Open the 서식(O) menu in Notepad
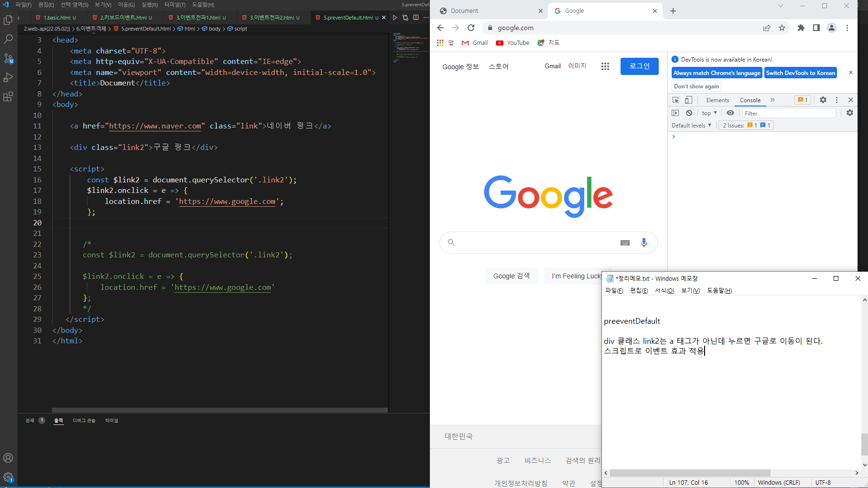 pos(664,290)
